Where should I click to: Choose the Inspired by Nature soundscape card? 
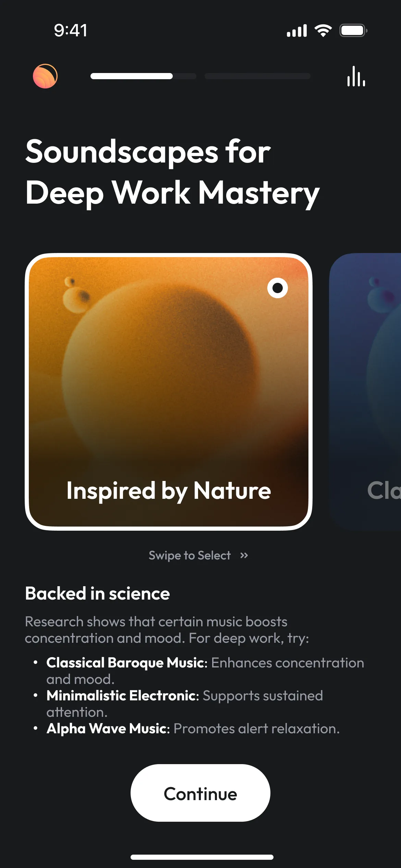click(169, 392)
